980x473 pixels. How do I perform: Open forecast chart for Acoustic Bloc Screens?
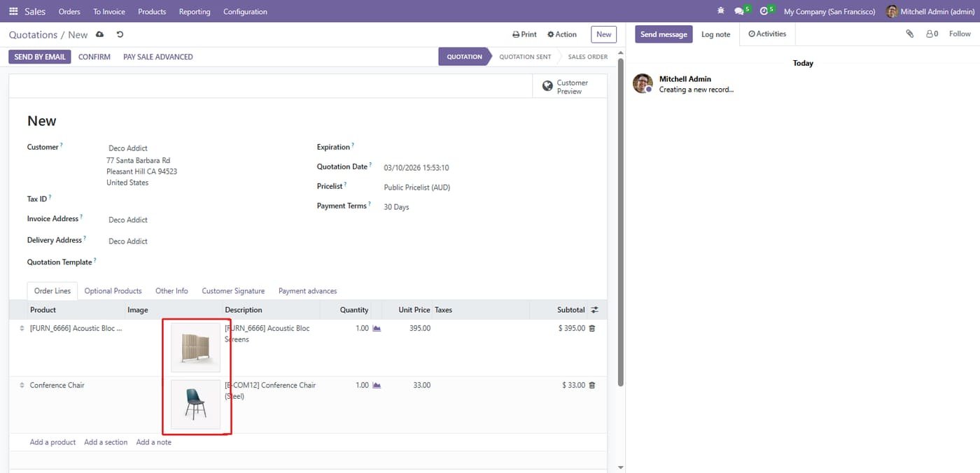coord(377,328)
